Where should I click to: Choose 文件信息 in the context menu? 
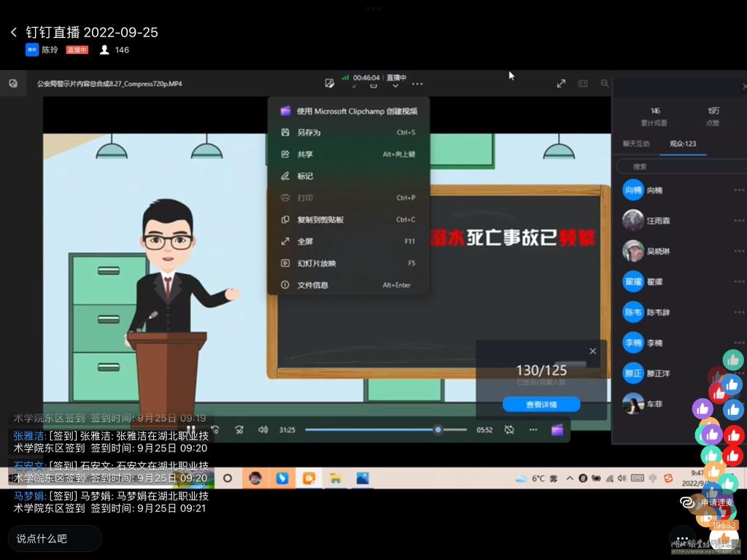coord(312,285)
